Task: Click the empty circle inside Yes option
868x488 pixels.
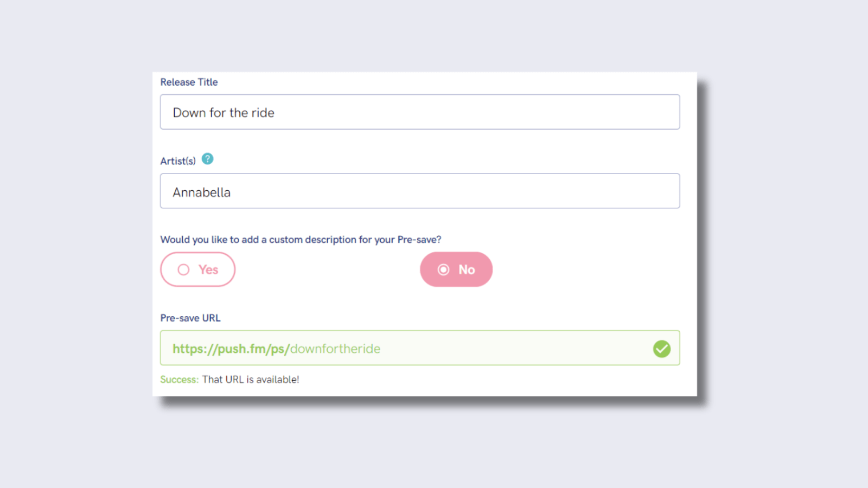Action: [184, 269]
